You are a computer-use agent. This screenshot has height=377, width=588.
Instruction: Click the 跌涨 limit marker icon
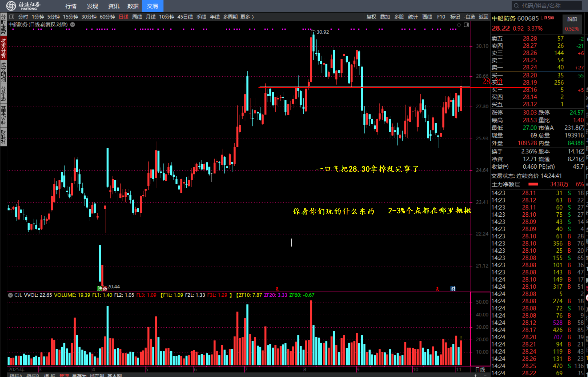(102, 288)
